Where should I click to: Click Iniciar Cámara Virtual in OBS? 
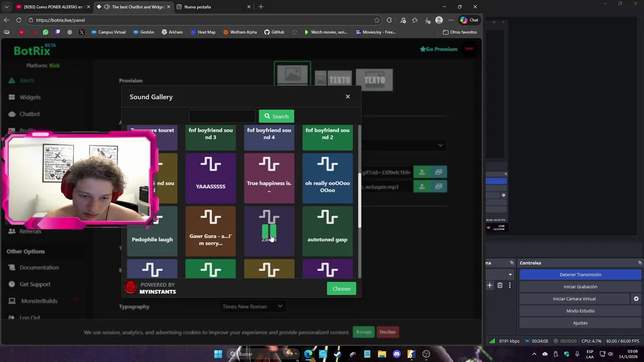[x=574, y=299]
